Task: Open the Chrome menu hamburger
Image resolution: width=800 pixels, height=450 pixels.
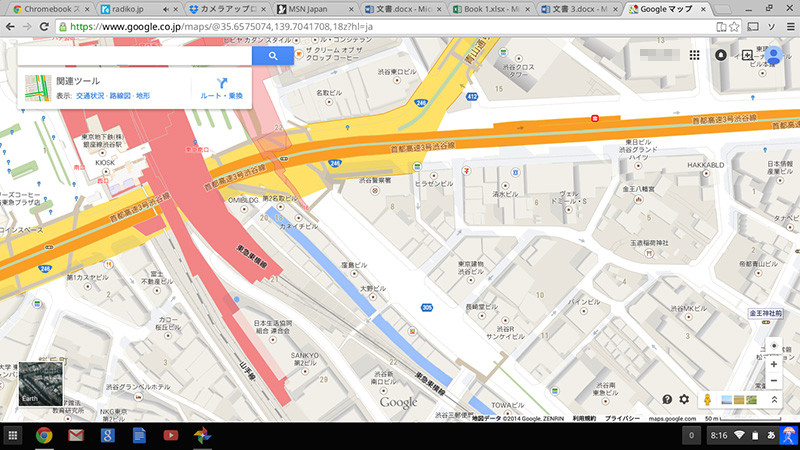Action: [x=790, y=27]
